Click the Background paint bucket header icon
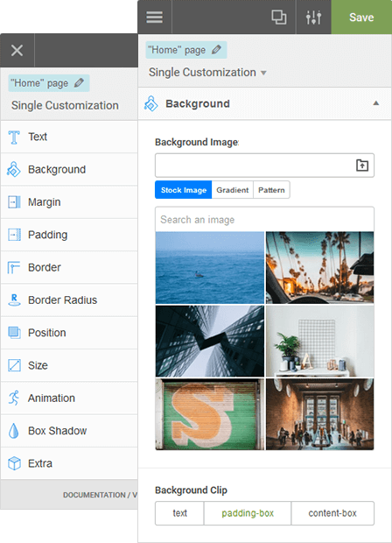This screenshot has width=392, height=543. (150, 103)
